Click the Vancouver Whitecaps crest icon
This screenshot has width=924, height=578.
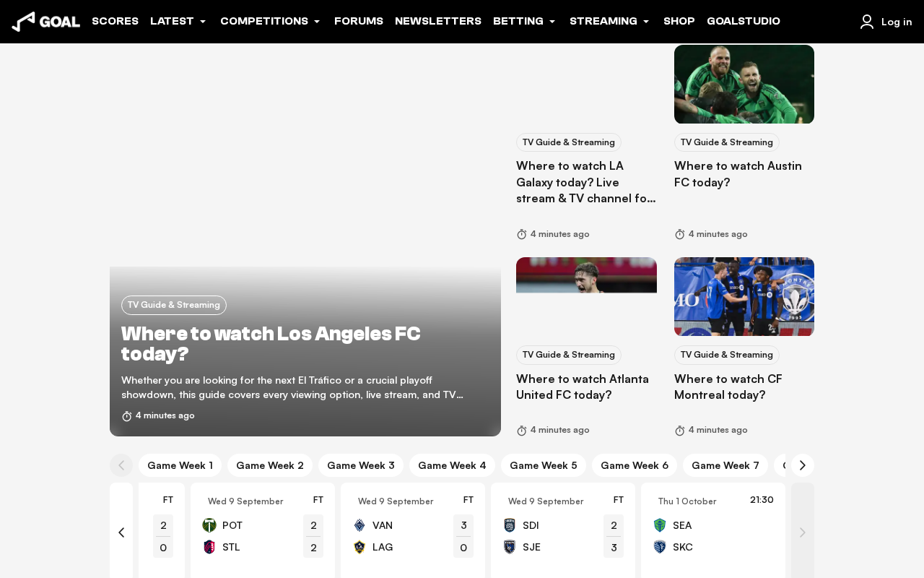[x=359, y=525]
